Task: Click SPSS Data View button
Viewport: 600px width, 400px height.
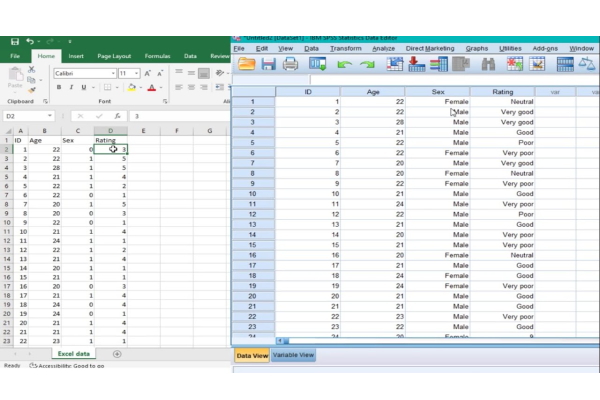Action: [252, 356]
